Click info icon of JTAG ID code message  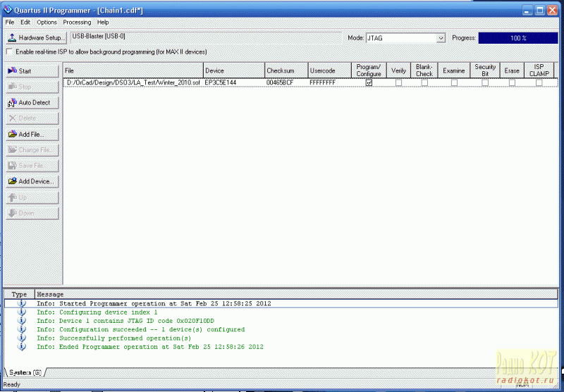pos(22,321)
